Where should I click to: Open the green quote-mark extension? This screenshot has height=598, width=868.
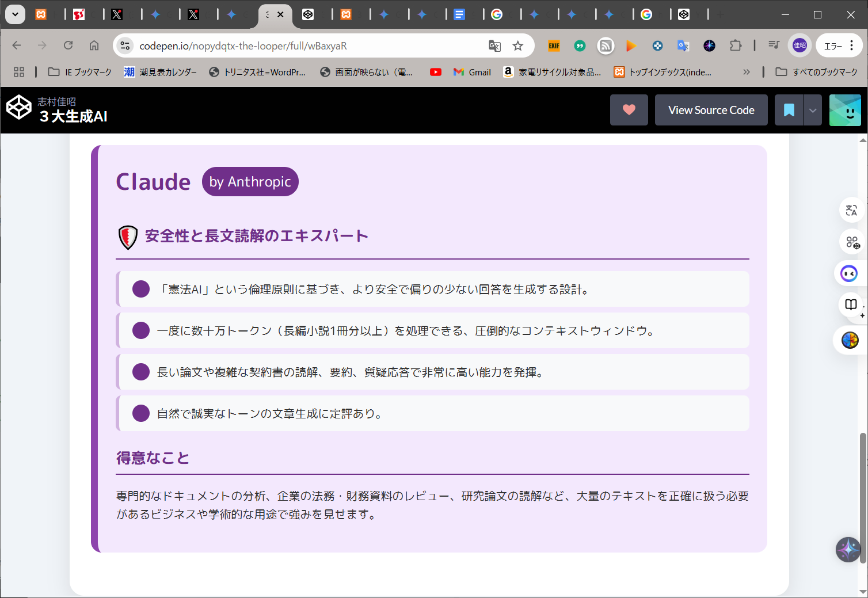(x=580, y=46)
